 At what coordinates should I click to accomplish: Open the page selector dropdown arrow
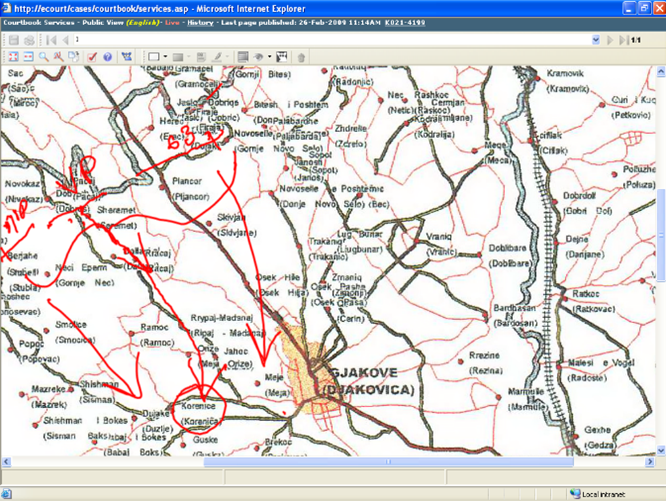(x=596, y=40)
